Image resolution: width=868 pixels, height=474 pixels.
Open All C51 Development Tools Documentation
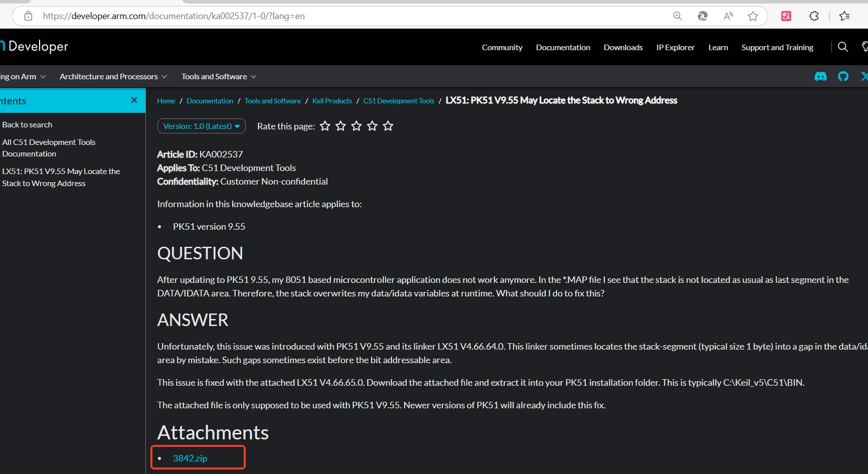click(x=49, y=148)
